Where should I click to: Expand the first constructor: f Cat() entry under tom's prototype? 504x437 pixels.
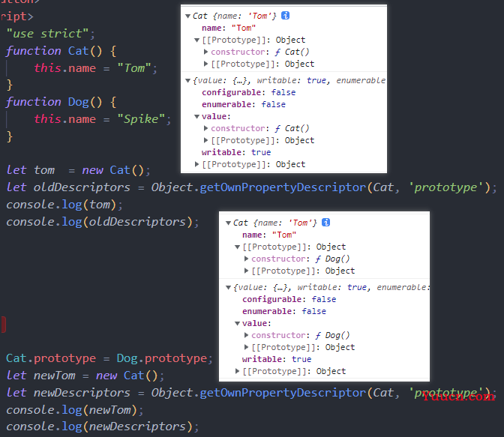point(206,52)
